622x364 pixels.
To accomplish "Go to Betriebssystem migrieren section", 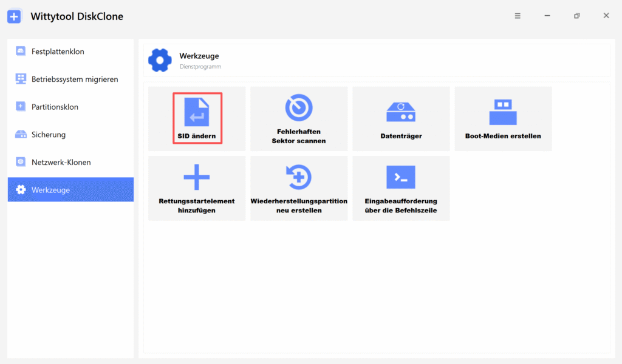I will (70, 79).
